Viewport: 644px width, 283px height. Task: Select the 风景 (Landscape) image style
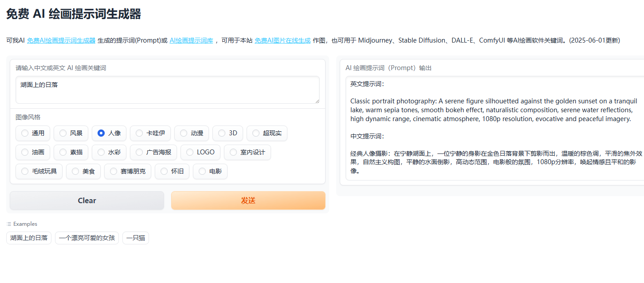pos(71,133)
